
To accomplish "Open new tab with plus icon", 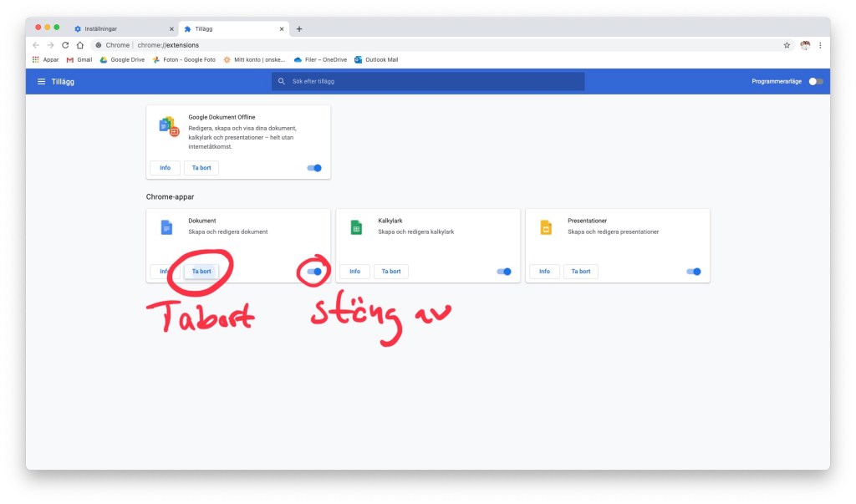I will point(299,28).
